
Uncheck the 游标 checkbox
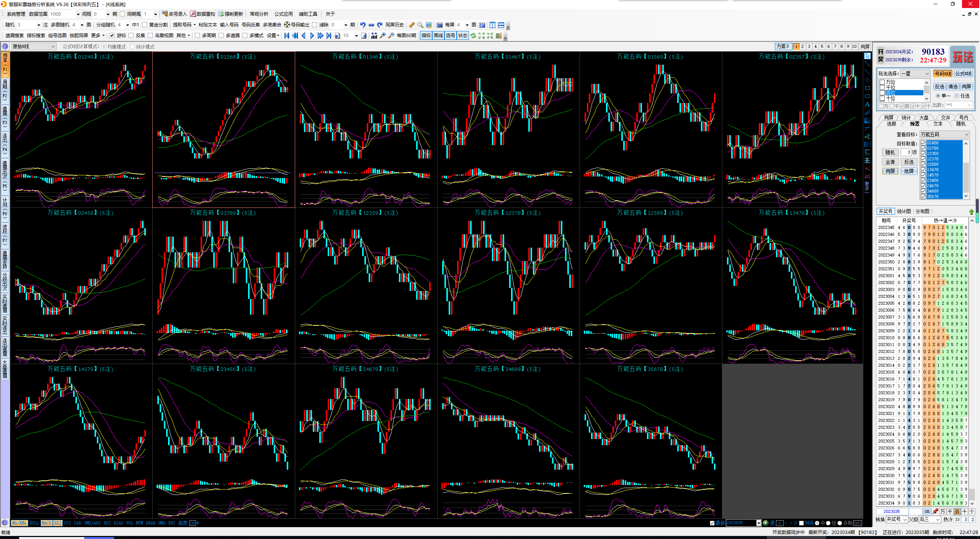(112, 35)
